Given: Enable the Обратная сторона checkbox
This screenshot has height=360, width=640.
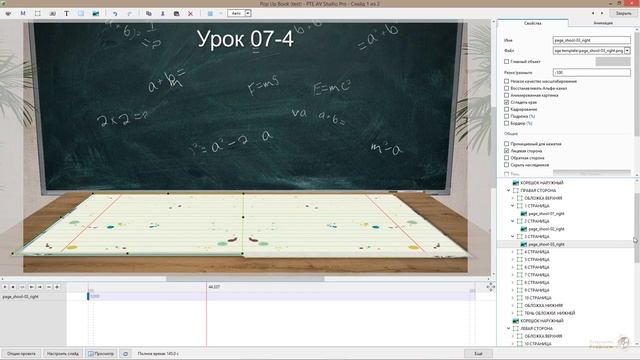Looking at the screenshot, I should click(x=507, y=158).
